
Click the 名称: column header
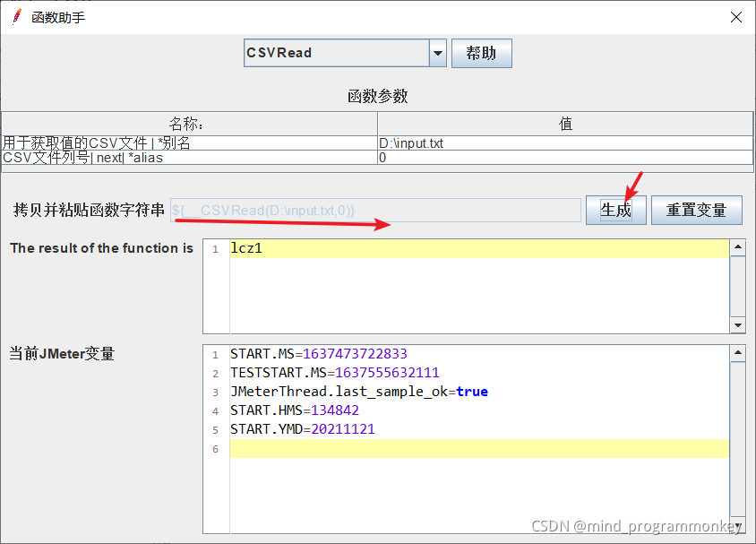pyautogui.click(x=190, y=124)
